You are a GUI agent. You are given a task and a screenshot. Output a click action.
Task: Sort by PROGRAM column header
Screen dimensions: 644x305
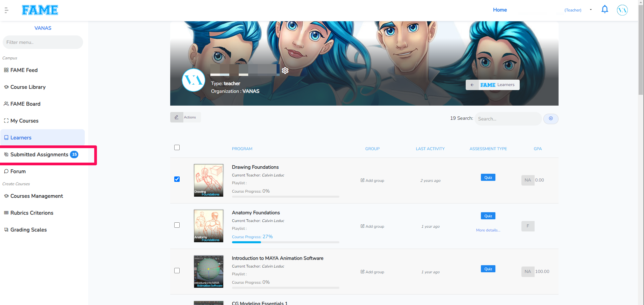(x=242, y=149)
